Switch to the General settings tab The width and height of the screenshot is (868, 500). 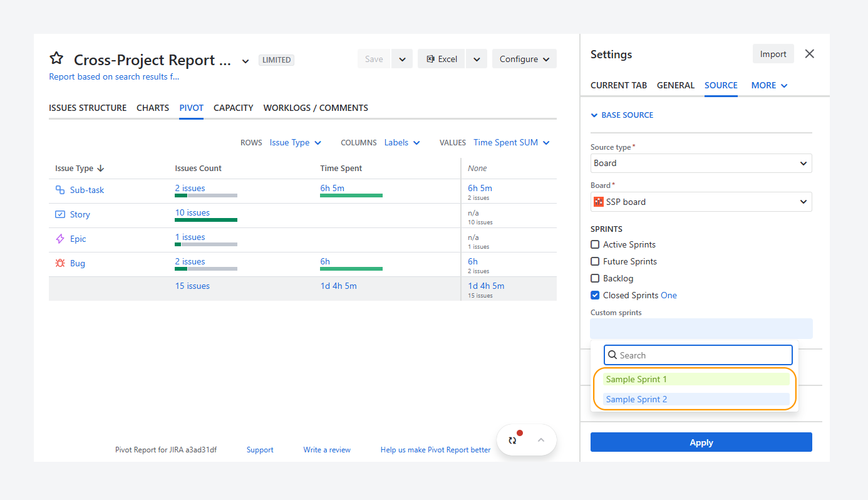676,85
